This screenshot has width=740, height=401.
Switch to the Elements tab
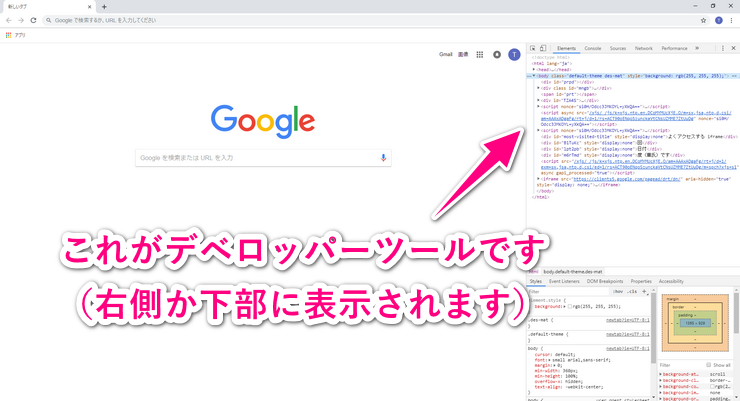[566, 48]
